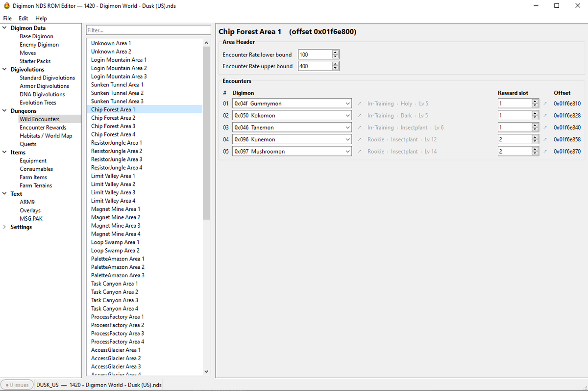588x391 pixels.
Task: Open Kunemon details via arrow link icon
Action: (x=360, y=139)
